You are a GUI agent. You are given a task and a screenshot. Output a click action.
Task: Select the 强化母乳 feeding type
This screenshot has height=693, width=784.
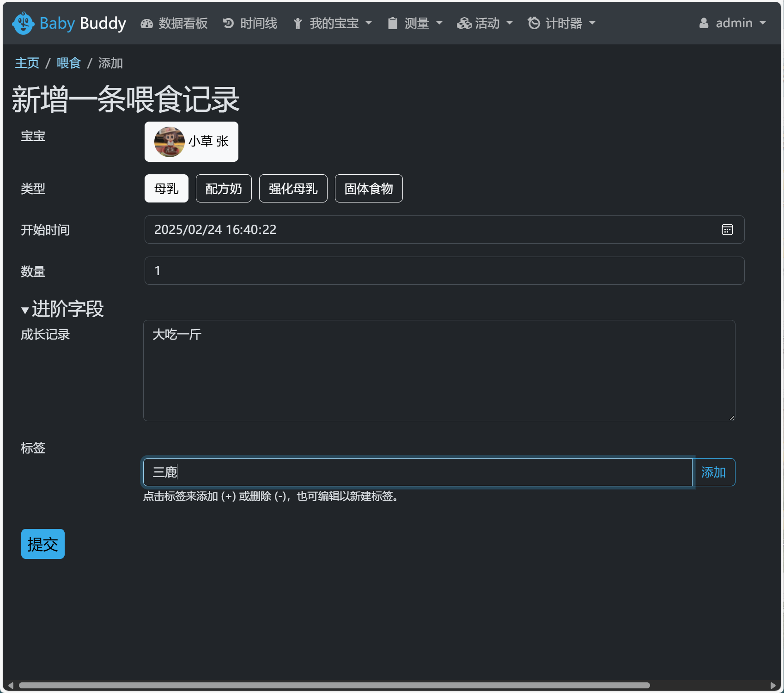pos(293,188)
